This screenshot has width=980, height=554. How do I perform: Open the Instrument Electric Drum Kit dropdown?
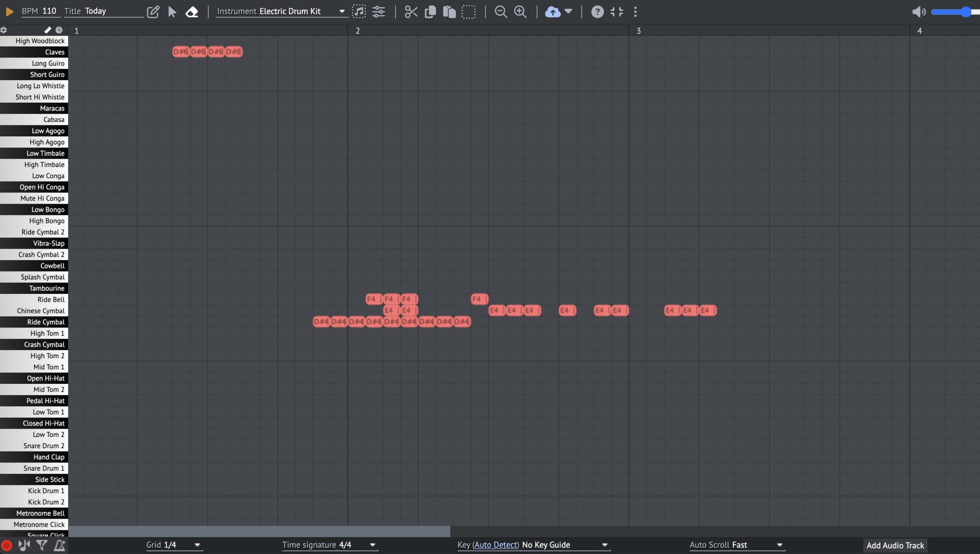pos(281,11)
